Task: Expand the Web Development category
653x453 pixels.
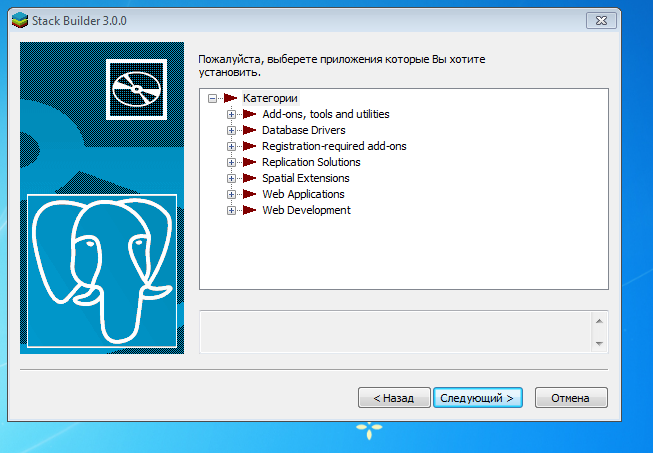Action: pos(232,210)
